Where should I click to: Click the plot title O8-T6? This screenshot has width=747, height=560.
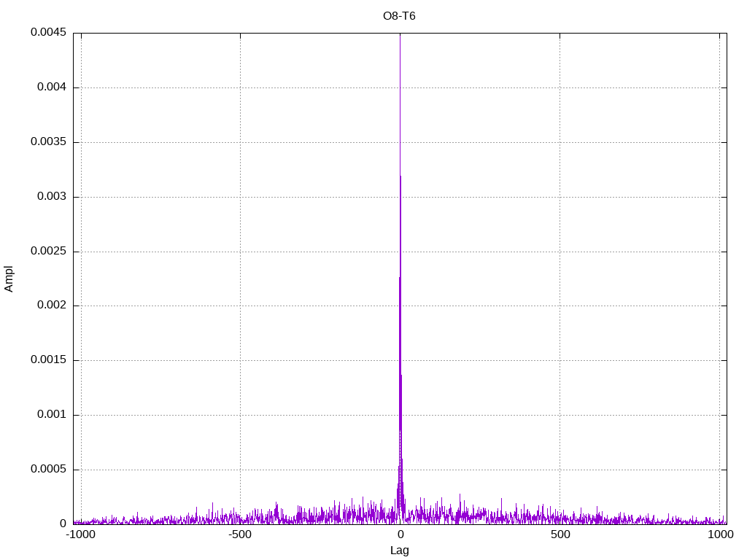[x=399, y=16]
